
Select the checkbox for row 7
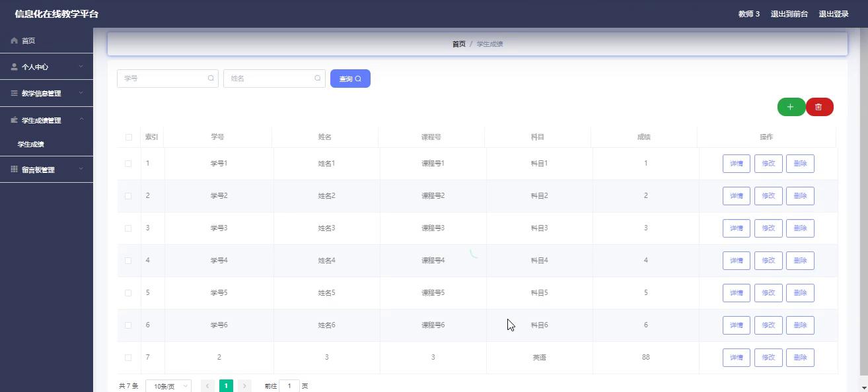click(129, 358)
